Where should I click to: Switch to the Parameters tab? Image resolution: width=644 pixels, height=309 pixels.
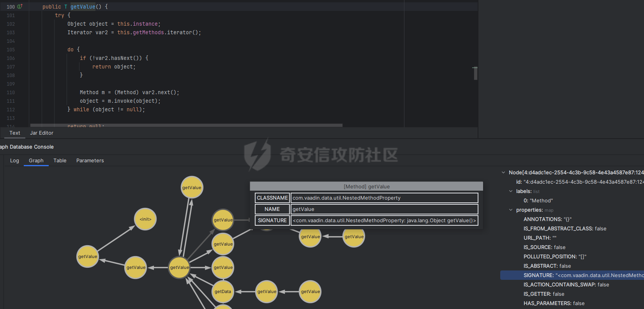(x=90, y=160)
